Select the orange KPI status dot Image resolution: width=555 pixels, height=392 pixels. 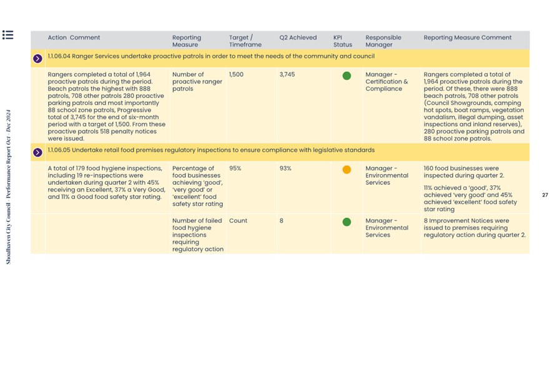tap(346, 170)
